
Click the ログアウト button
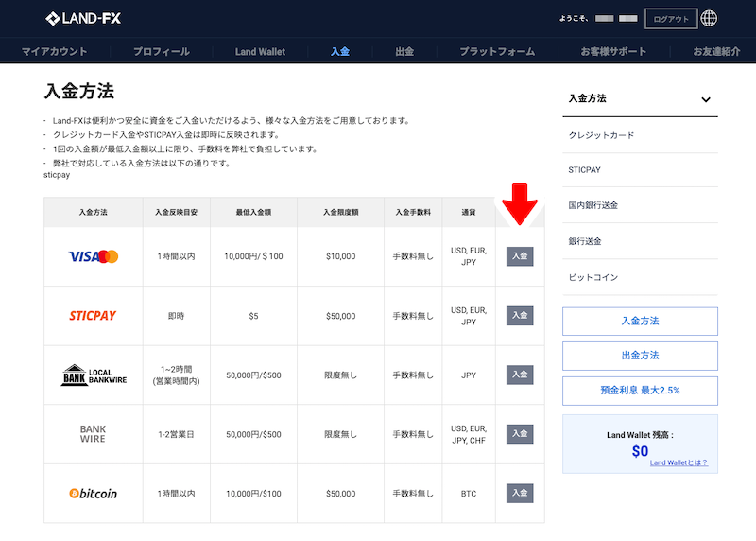coord(671,19)
